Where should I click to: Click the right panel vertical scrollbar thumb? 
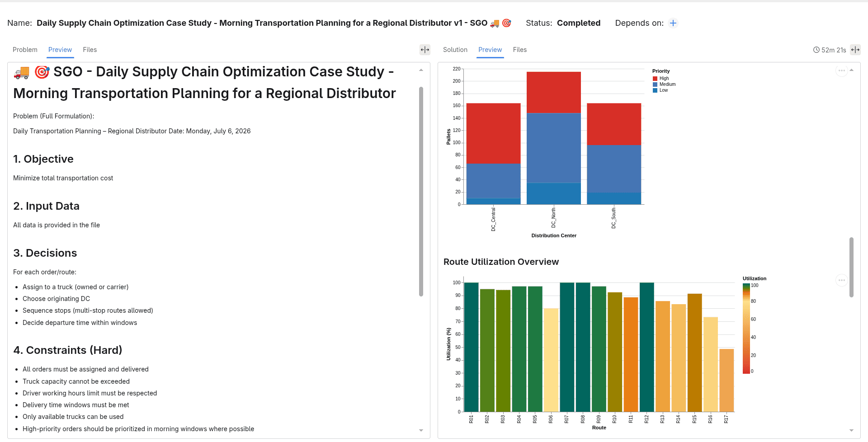pyautogui.click(x=851, y=267)
